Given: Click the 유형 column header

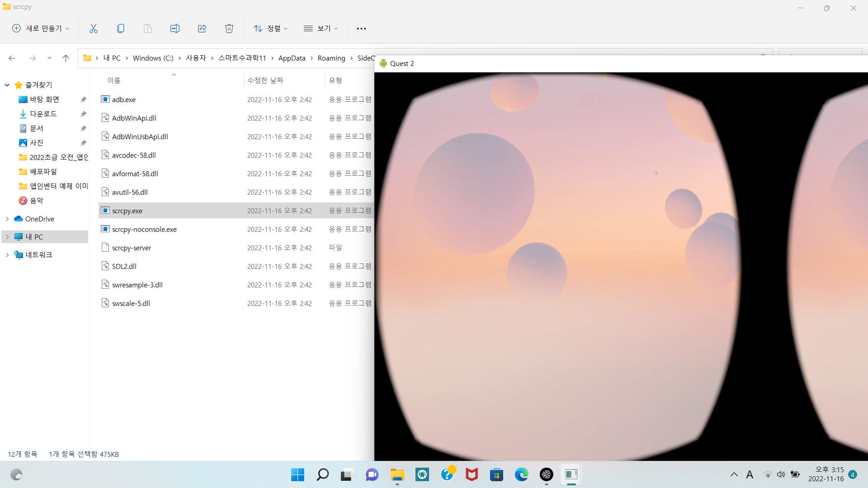Looking at the screenshot, I should (335, 80).
